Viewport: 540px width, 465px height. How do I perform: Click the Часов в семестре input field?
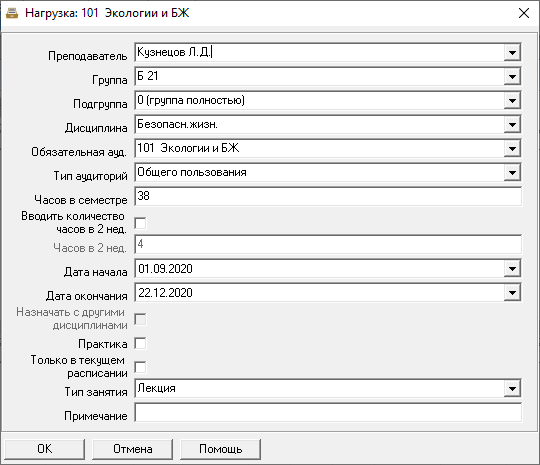(328, 196)
